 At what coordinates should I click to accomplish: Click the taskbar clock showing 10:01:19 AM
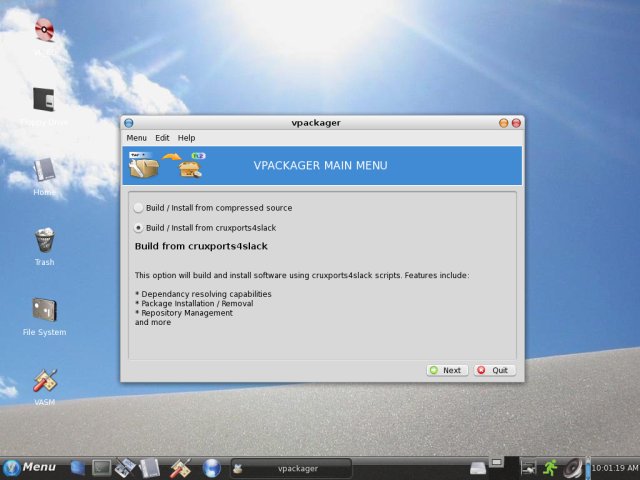[615, 468]
